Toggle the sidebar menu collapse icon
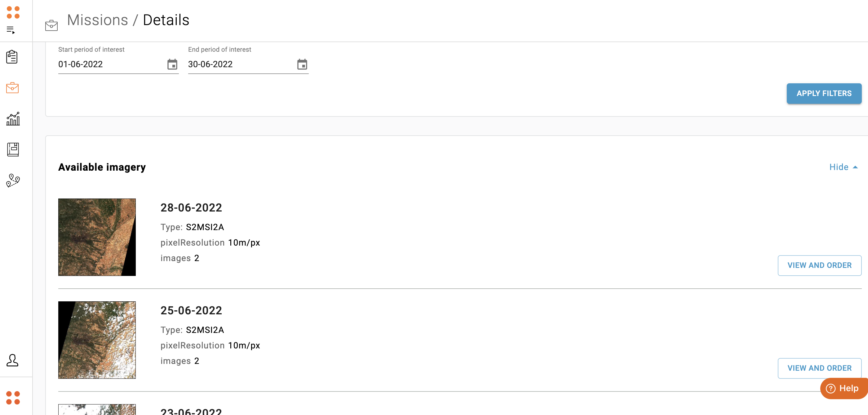Screen dimensions: 868x415 (11, 30)
